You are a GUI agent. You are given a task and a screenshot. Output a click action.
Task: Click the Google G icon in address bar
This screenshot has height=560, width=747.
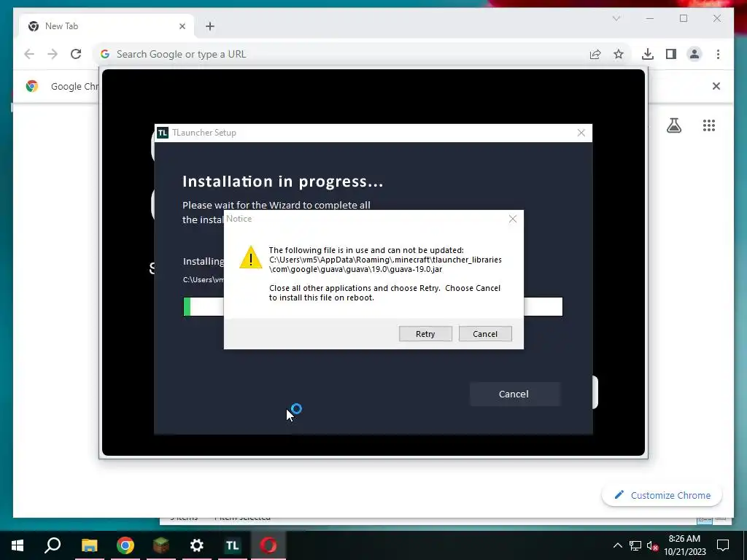pyautogui.click(x=105, y=54)
